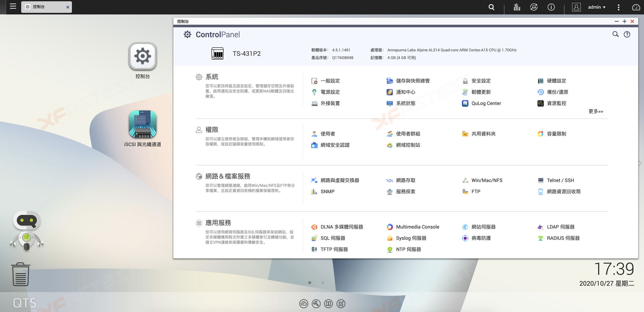Open 使用者 settings

click(323, 134)
